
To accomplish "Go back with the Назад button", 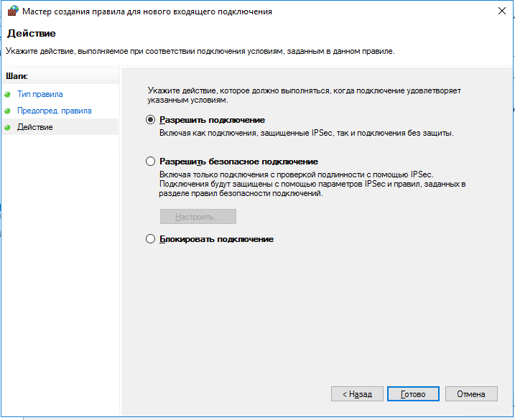I will pos(357,394).
